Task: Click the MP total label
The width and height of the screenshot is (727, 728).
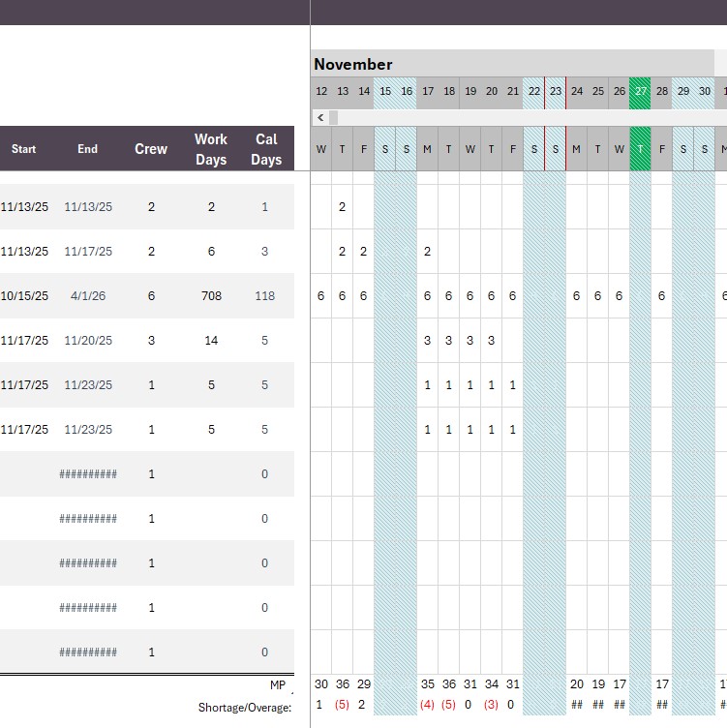Action: 278,684
